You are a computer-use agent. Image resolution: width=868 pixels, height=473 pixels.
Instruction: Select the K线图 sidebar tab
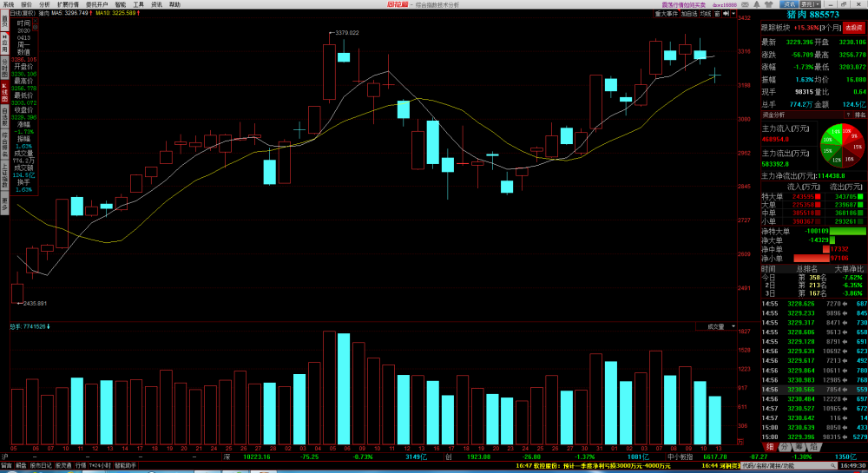pos(4,92)
